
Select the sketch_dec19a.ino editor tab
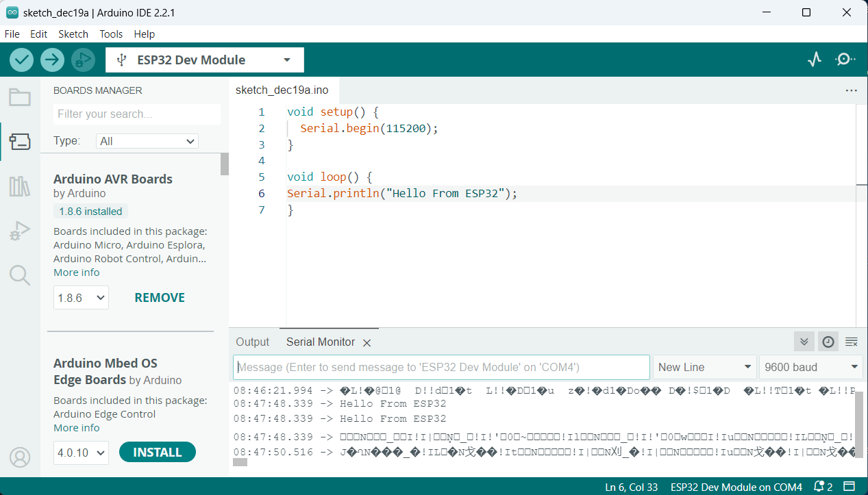282,90
